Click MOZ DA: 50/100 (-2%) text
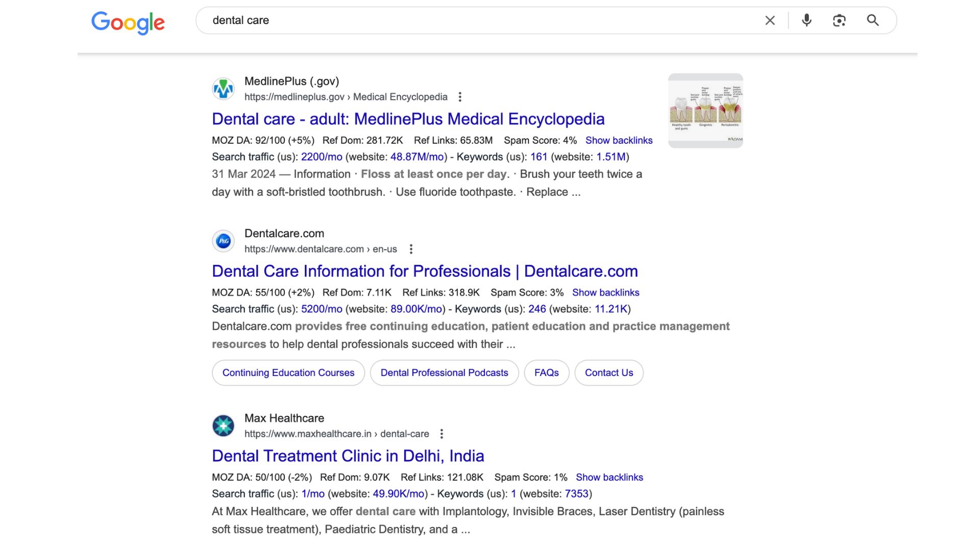The image size is (980, 551). pos(262,477)
